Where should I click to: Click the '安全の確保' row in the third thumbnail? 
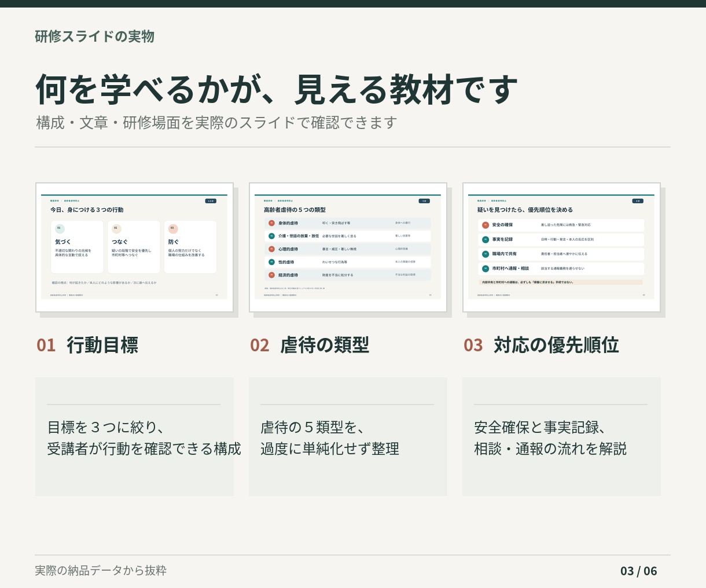tap(561, 225)
